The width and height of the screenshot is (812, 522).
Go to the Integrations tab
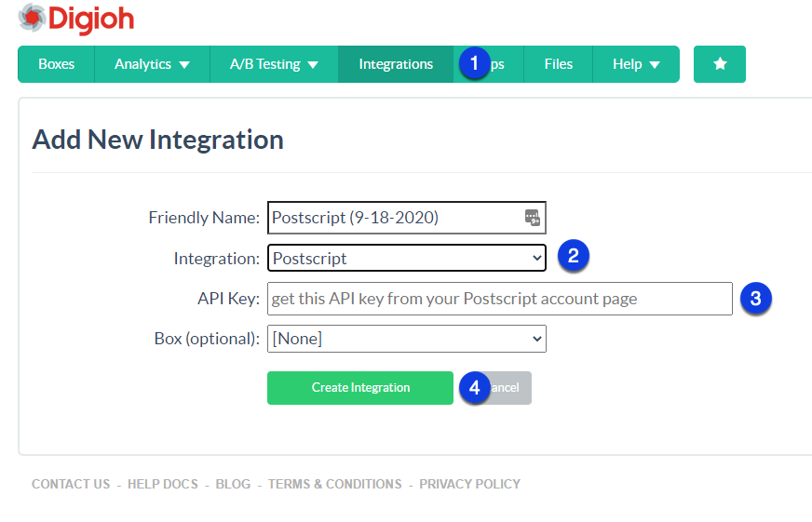[x=396, y=64]
